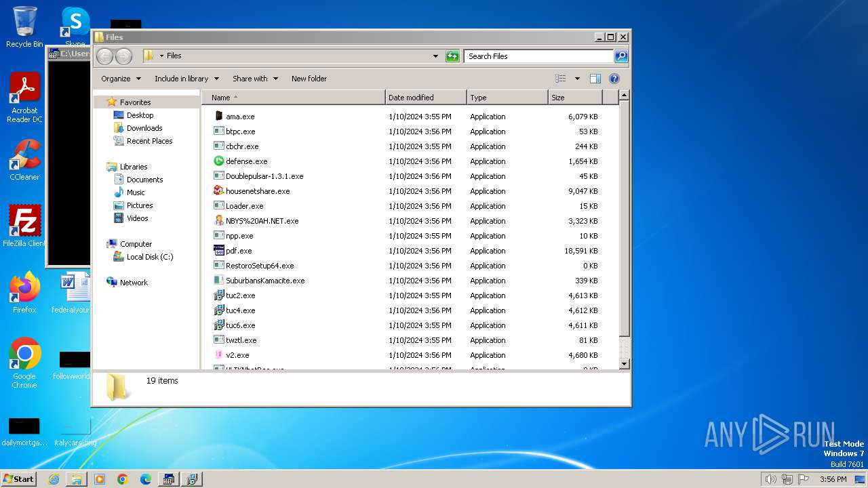Click file list scroll up arrow
868x488 pixels.
pyautogui.click(x=625, y=96)
